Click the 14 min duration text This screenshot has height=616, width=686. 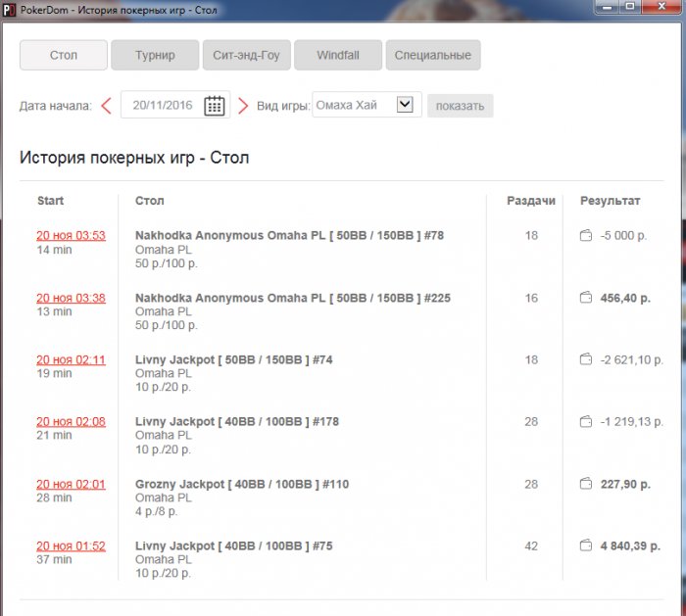(x=54, y=250)
